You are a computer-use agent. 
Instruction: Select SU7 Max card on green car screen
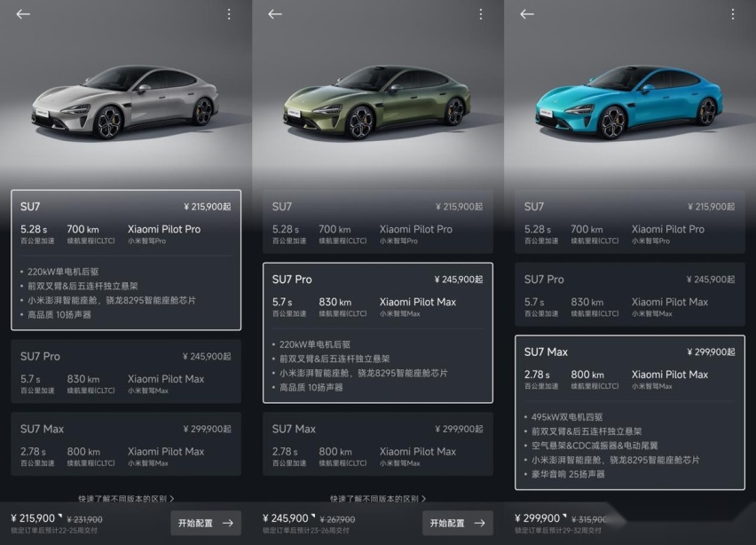tap(378, 444)
